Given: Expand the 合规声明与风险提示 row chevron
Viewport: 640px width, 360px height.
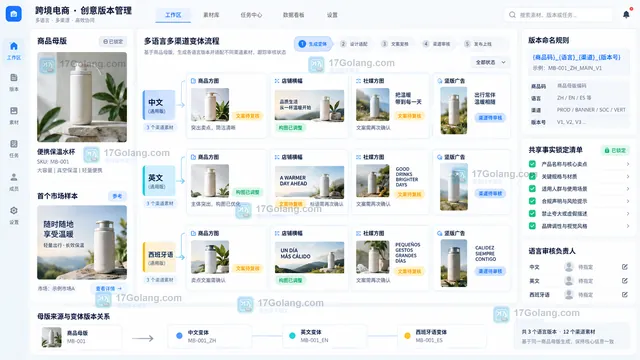Looking at the screenshot, I should [628, 201].
